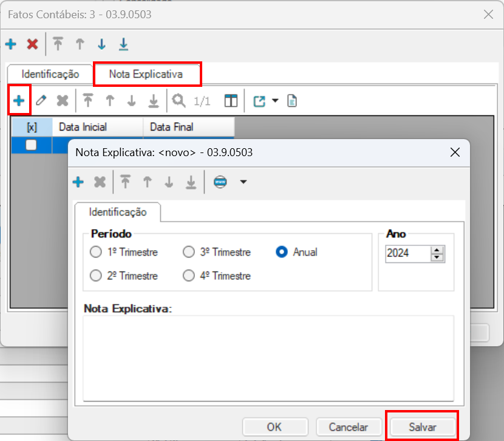The height and width of the screenshot is (441, 504).
Task: Close the Nota Explicativa <novo> dialog
Action: (x=455, y=152)
